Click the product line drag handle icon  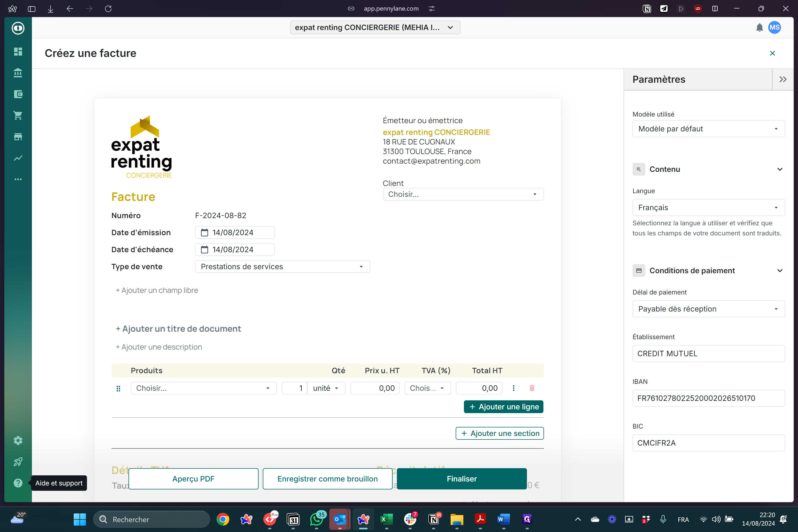[118, 388]
